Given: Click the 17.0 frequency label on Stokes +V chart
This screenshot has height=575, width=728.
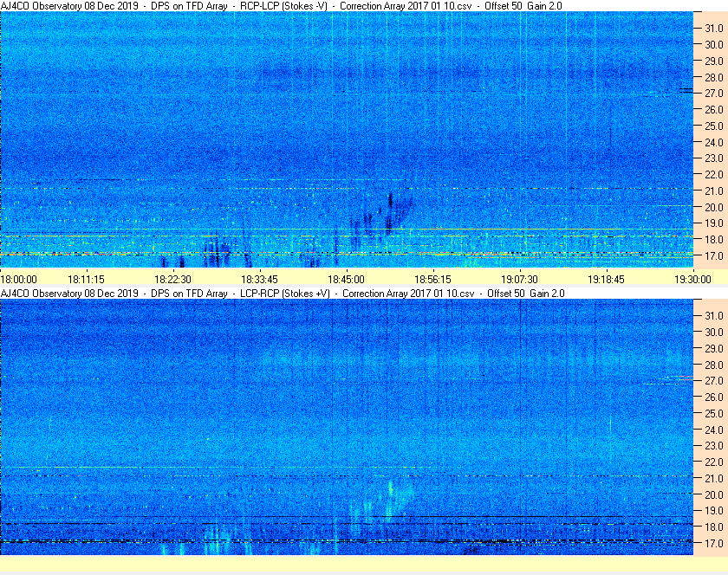Looking at the screenshot, I should 714,543.
